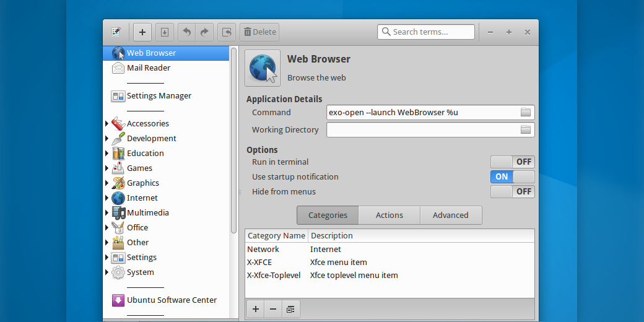Viewport: 644px width, 322px height.
Task: Expand the System category
Action: point(107,272)
